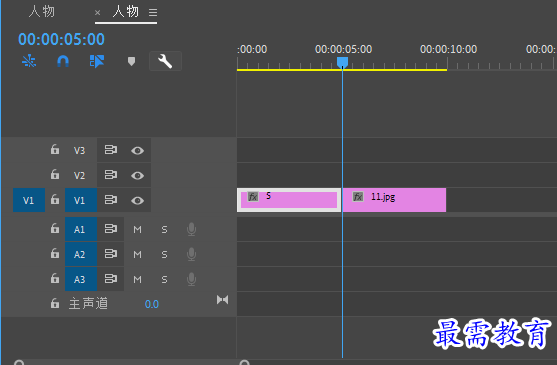The height and width of the screenshot is (365, 557).
Task: Hide track V3 output with eye icon
Action: coord(137,151)
